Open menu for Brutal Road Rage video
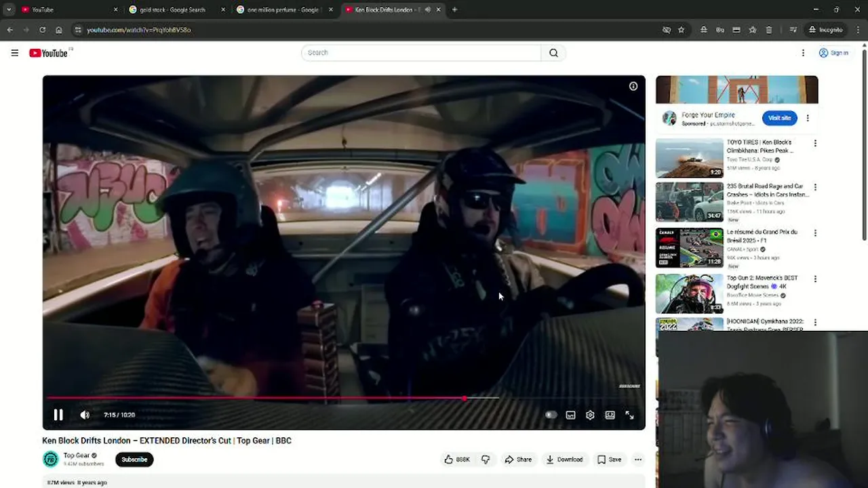 click(x=815, y=187)
